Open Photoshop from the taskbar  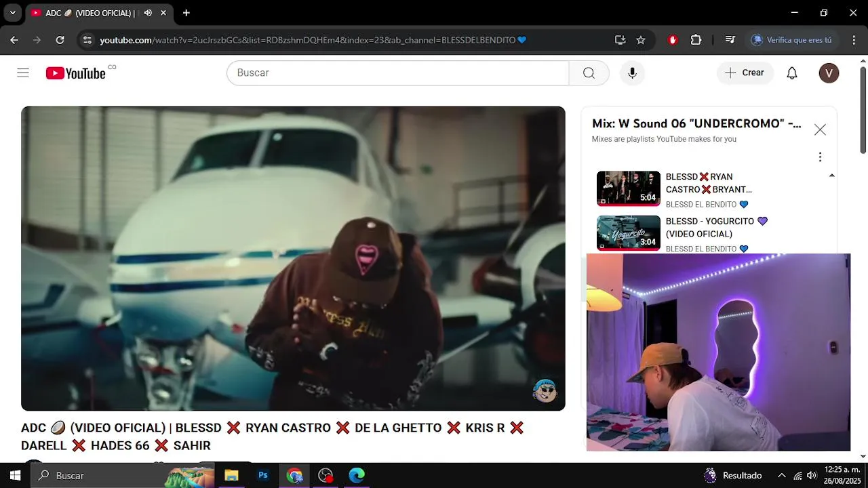point(263,476)
